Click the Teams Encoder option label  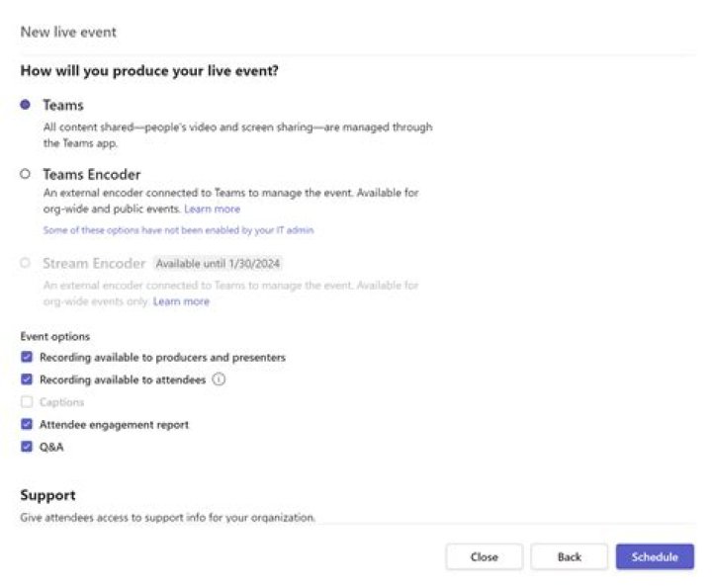tap(91, 175)
